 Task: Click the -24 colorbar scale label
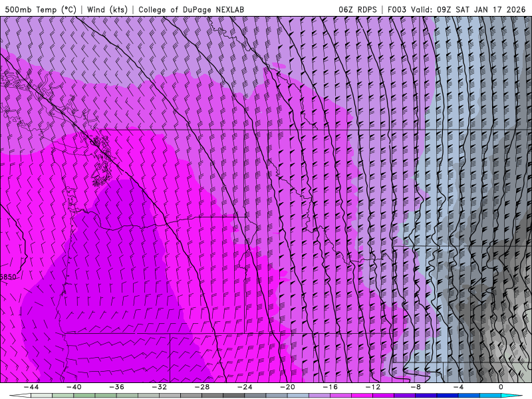point(245,387)
